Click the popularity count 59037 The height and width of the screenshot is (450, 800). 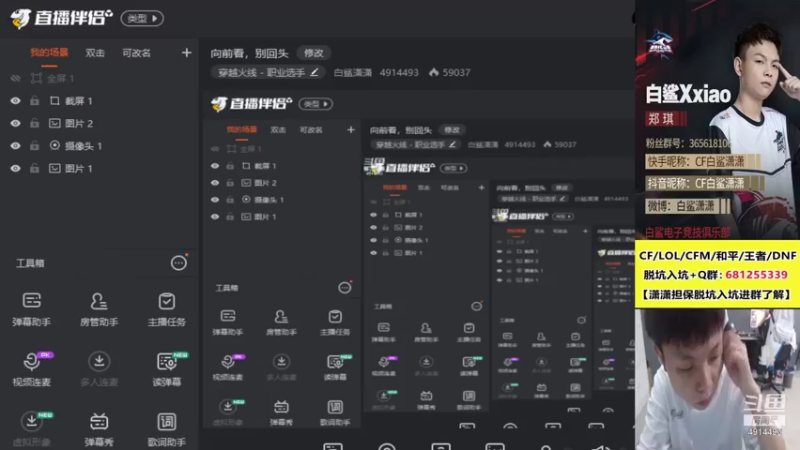click(x=457, y=72)
